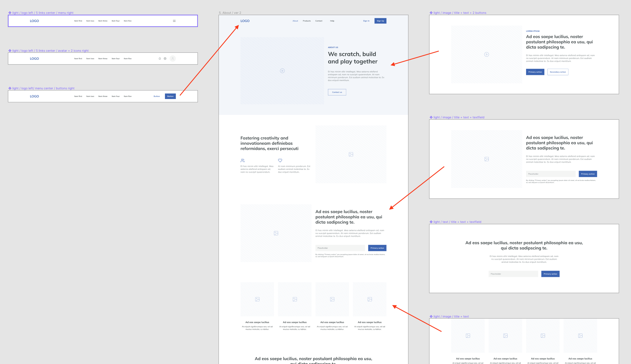Select label 'light / logo left / 5 links center / menu right'
This screenshot has width=631, height=364.
pos(43,13)
